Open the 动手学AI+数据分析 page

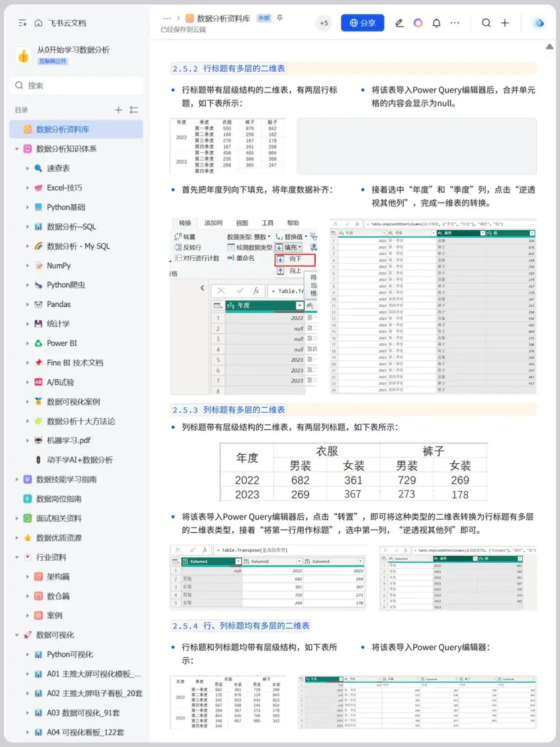click(79, 460)
